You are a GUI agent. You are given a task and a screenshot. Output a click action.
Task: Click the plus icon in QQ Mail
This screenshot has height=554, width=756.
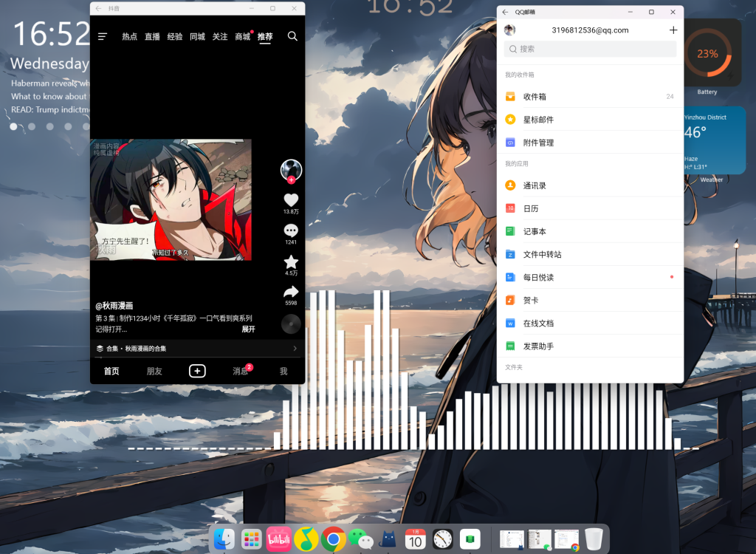click(x=673, y=30)
